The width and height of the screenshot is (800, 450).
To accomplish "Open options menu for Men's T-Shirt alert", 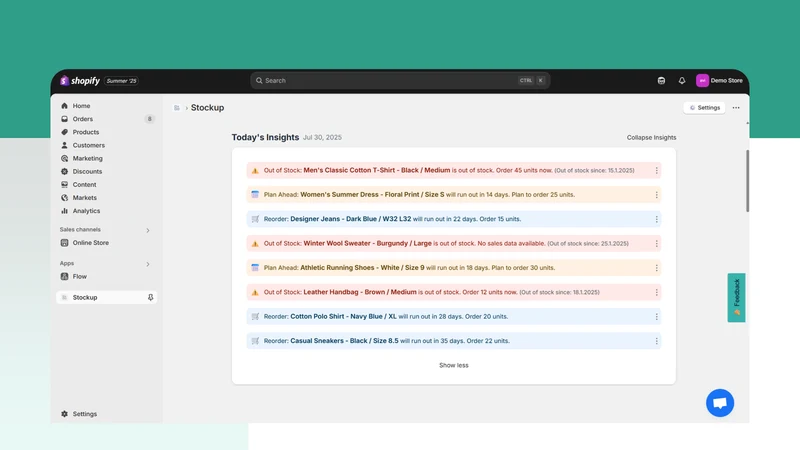I will 656,170.
